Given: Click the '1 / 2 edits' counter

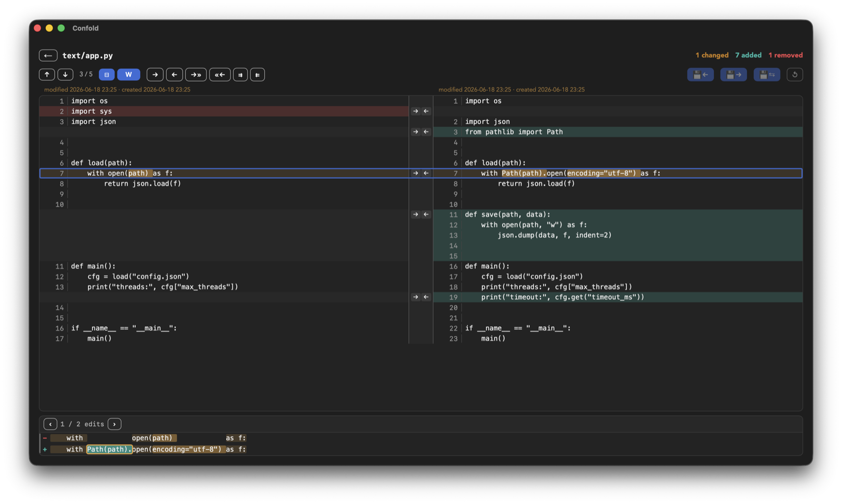Looking at the screenshot, I should tap(82, 424).
